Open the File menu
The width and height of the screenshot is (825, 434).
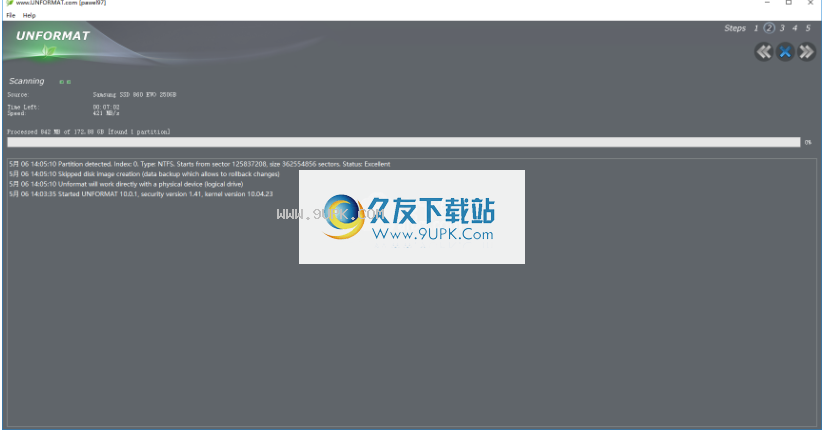11,15
